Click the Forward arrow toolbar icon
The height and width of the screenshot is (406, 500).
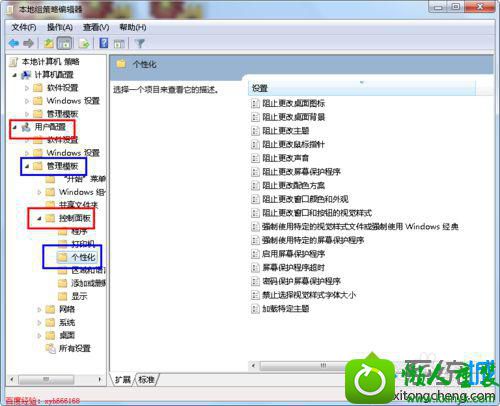pyautogui.click(x=29, y=43)
